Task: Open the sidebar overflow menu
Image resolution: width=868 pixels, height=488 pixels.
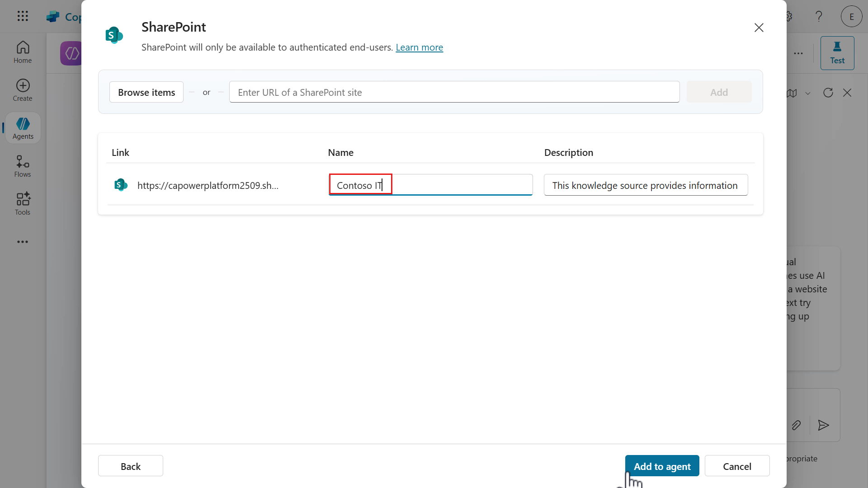Action: 23,242
